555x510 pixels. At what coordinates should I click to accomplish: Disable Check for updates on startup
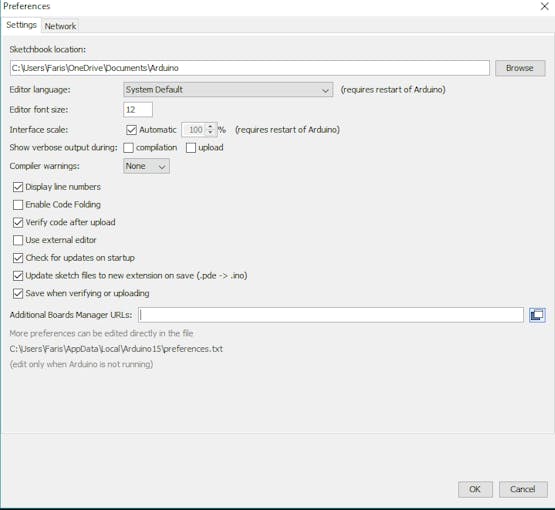[x=18, y=258]
